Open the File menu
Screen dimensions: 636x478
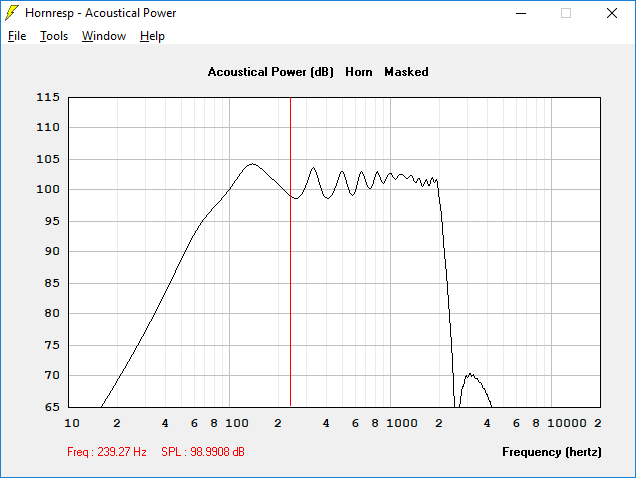pyautogui.click(x=17, y=36)
